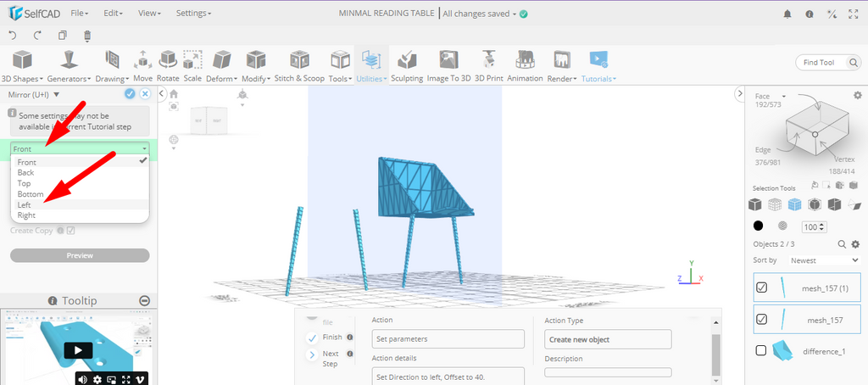Open the Settings menu
The width and height of the screenshot is (868, 385).
pyautogui.click(x=193, y=14)
